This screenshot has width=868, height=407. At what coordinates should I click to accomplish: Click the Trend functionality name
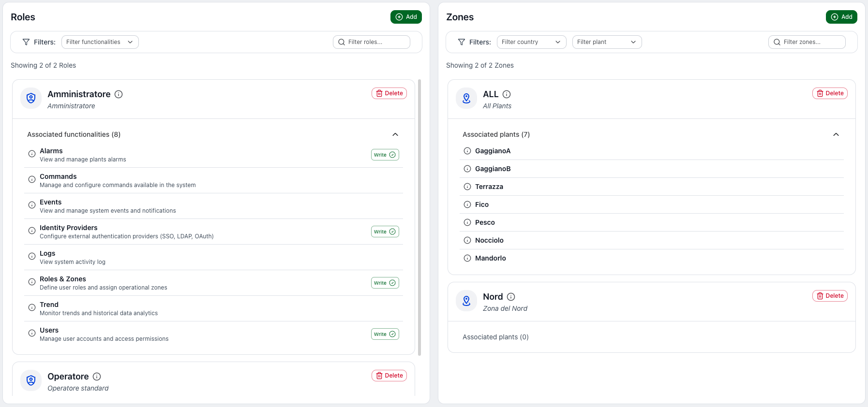click(49, 305)
